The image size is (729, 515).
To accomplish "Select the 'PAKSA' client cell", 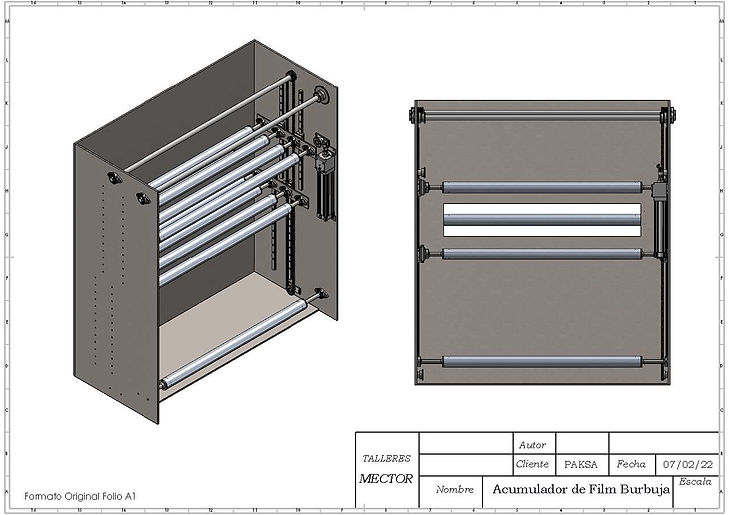I will point(582,464).
